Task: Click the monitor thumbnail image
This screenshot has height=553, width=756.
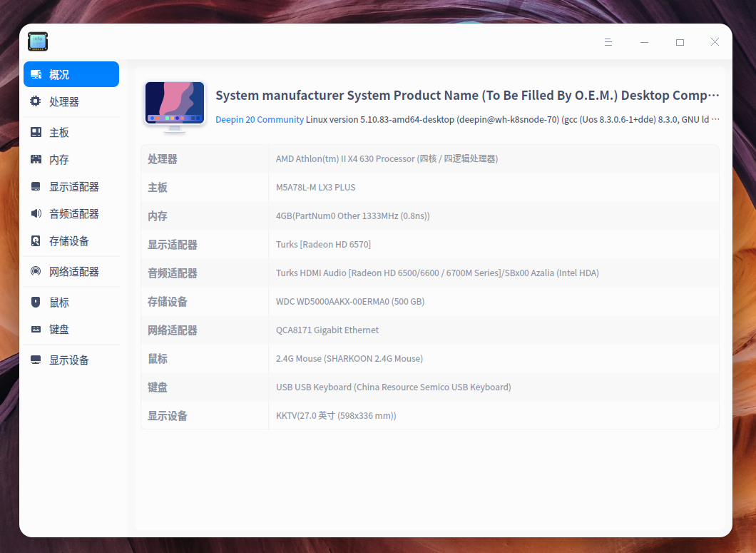Action: tap(174, 105)
